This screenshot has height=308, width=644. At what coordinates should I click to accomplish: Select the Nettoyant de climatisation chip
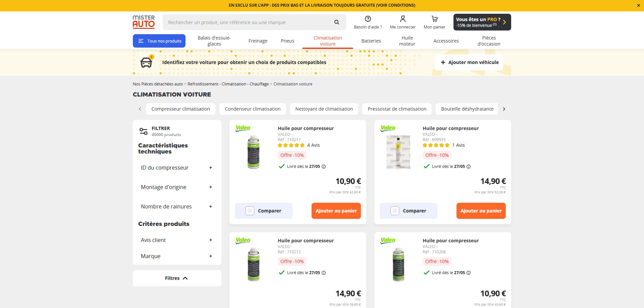[324, 109]
